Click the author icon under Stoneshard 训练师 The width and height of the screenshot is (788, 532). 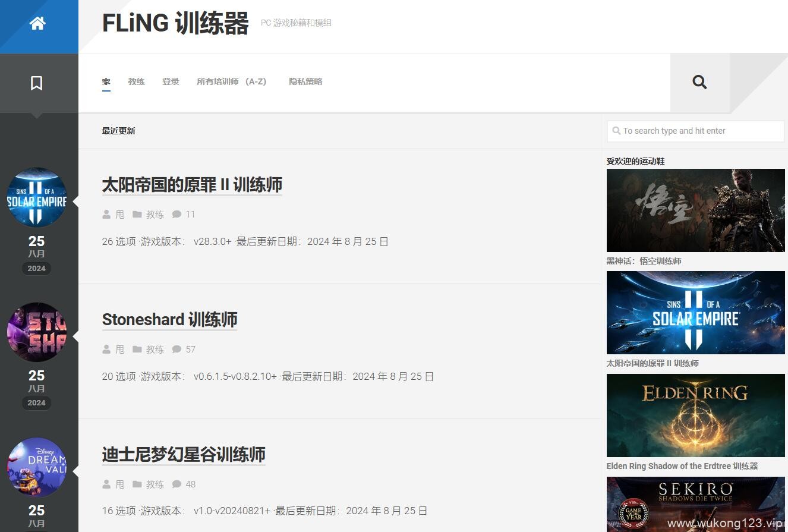click(x=106, y=349)
